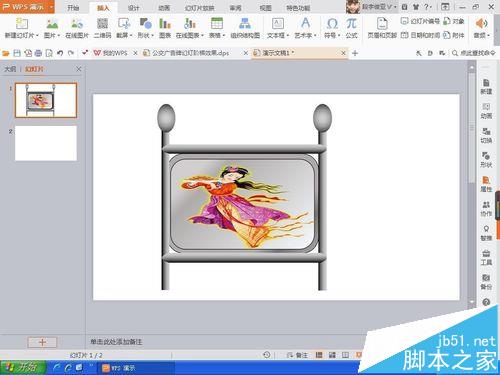Click the notes area 单击此处添加备注

click(x=116, y=342)
